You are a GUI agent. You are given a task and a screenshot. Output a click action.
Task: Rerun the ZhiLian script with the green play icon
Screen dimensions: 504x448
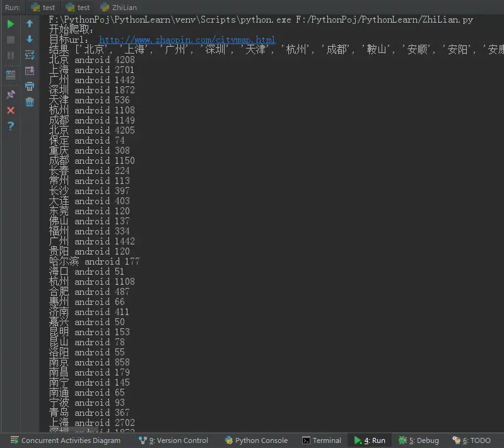pos(11,24)
